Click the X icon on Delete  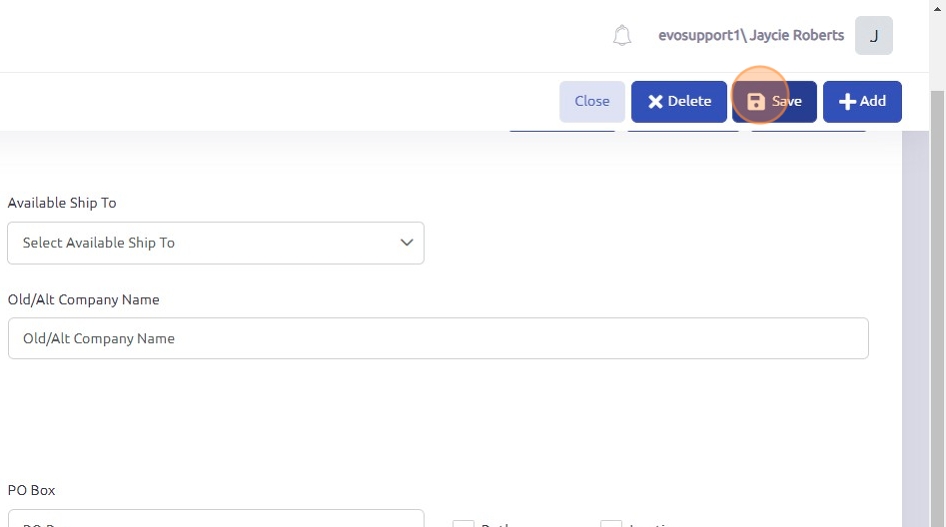click(655, 101)
